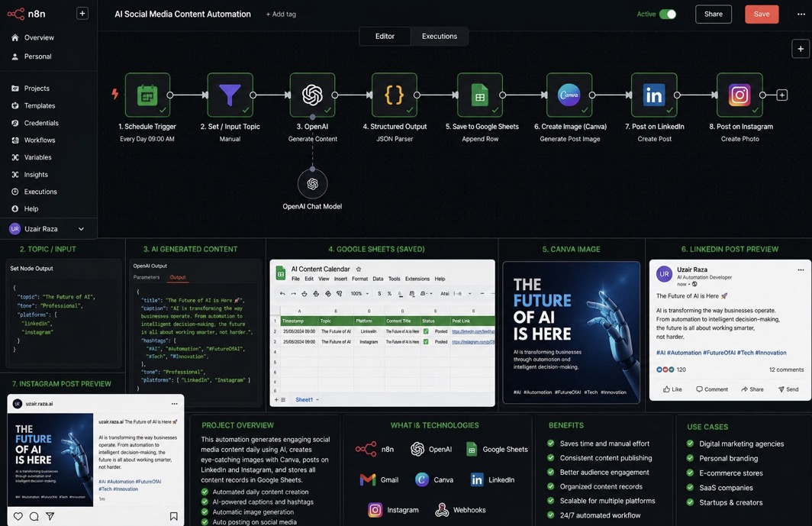Open the Sheet1 tab dropdown arrow

point(317,400)
